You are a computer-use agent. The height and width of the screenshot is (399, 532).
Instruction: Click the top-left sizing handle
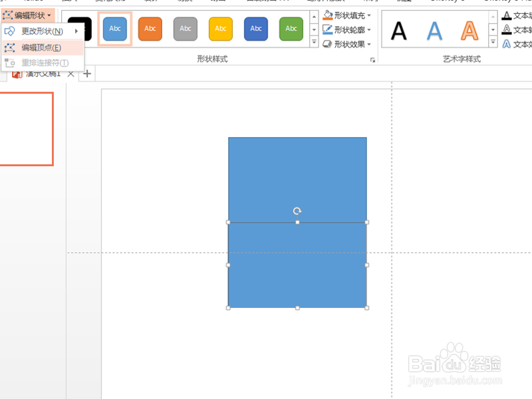(x=228, y=222)
